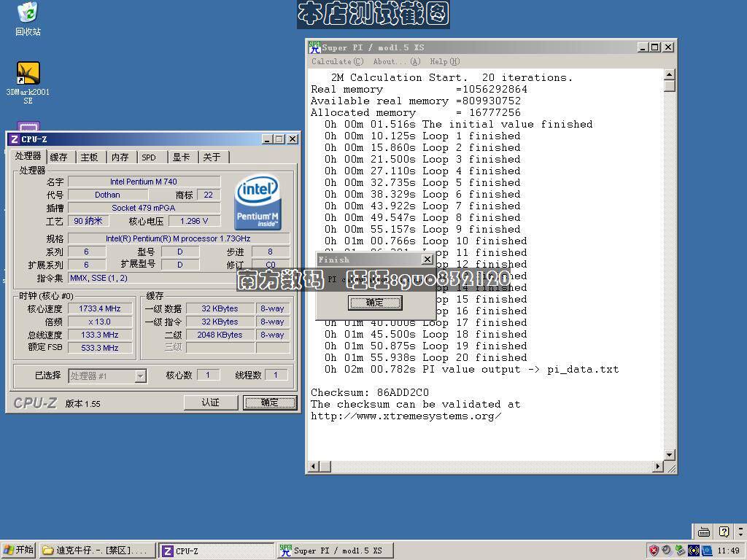This screenshot has height=560, width=747.
Task: Switch to the 关于 tab in CPU-Z
Action: (212, 157)
